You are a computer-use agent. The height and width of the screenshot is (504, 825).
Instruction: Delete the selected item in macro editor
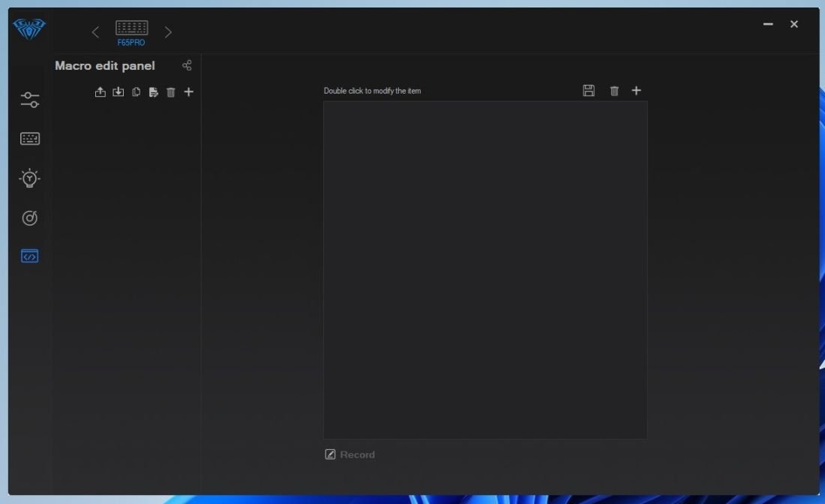614,91
